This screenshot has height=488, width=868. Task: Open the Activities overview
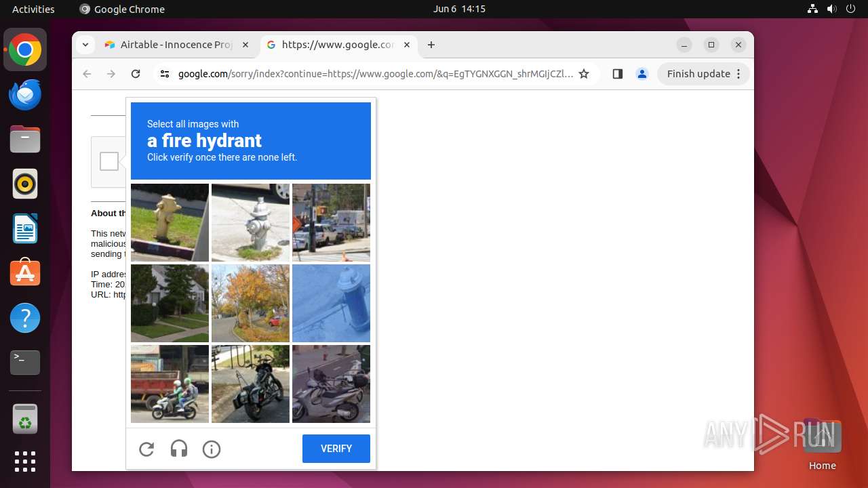click(x=33, y=9)
